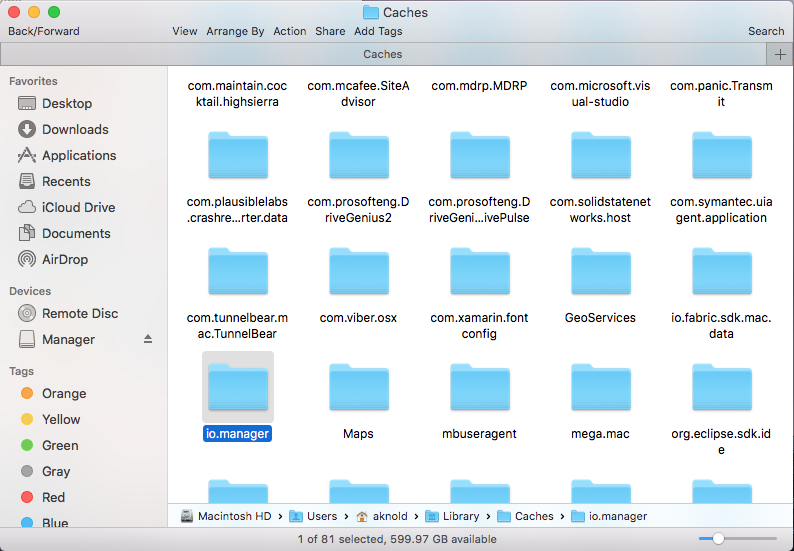
Task: Open the Arrange By dropdown
Action: point(235,31)
